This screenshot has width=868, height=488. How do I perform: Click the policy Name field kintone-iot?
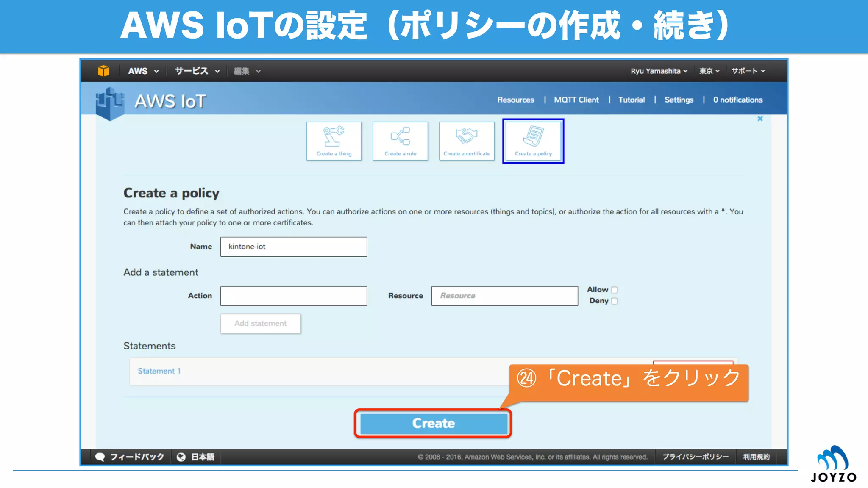[294, 247]
